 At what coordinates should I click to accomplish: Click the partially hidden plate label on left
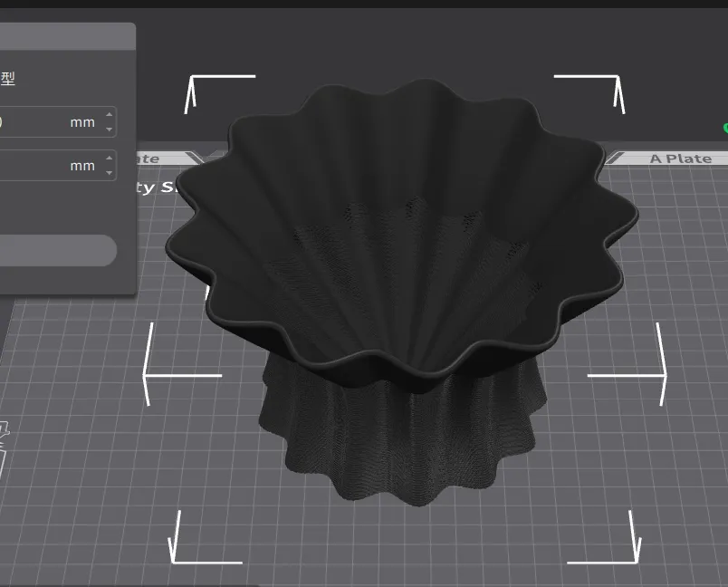147,159
